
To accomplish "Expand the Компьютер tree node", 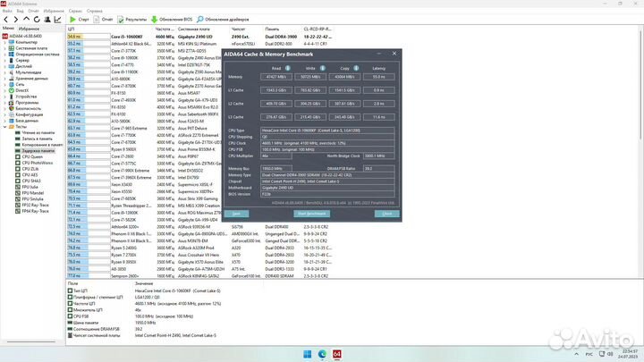I will click(5, 42).
